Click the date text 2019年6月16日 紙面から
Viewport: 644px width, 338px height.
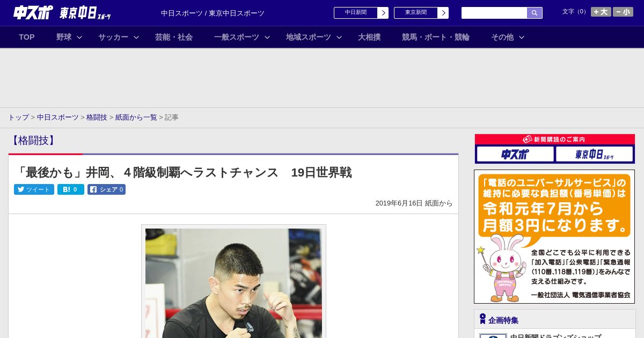tap(414, 203)
